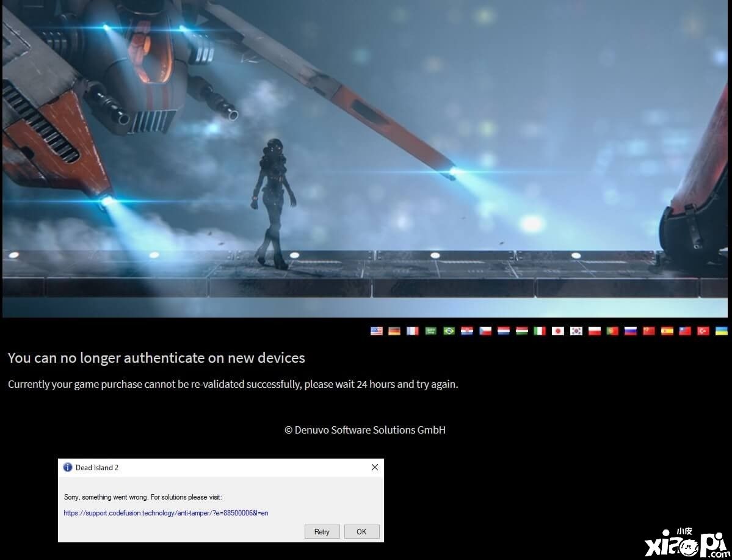Switch to Japanese via Japan flag
Image resolution: width=732 pixels, height=560 pixels.
tap(558, 330)
